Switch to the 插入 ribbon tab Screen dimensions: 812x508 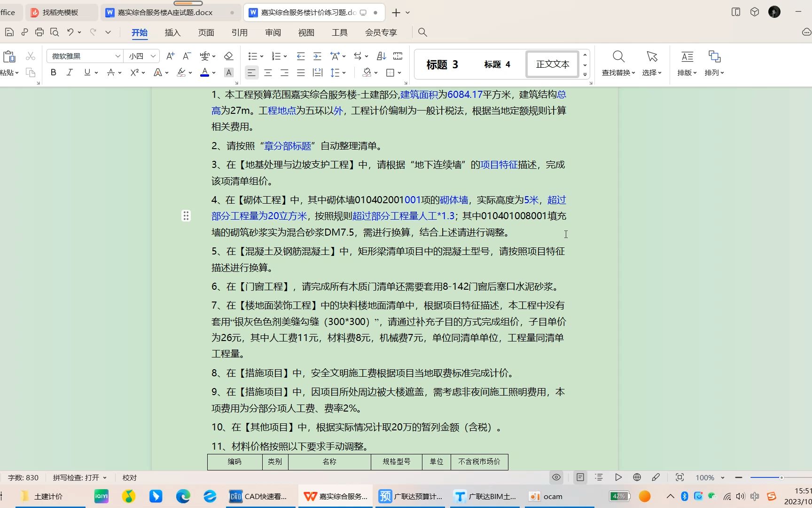172,32
